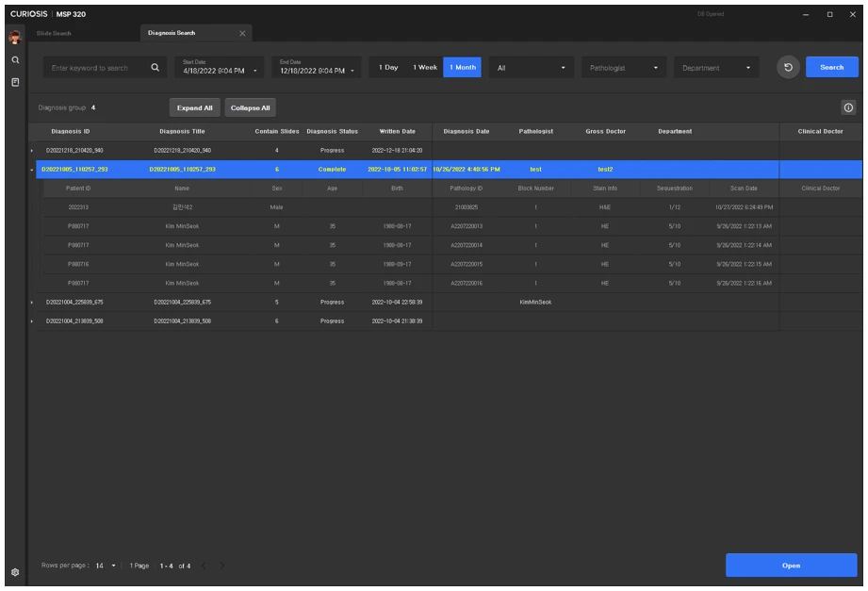Select slide row with Pathology ID A2207220013

click(452, 226)
